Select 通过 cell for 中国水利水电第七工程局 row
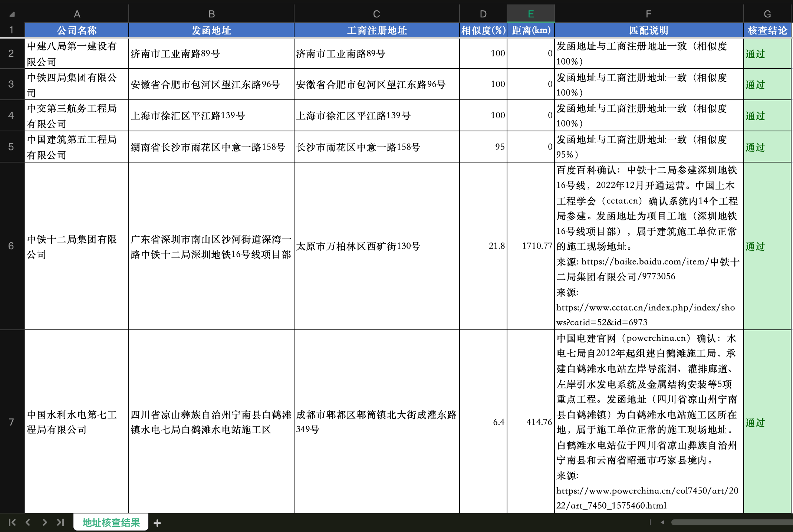 point(767,422)
